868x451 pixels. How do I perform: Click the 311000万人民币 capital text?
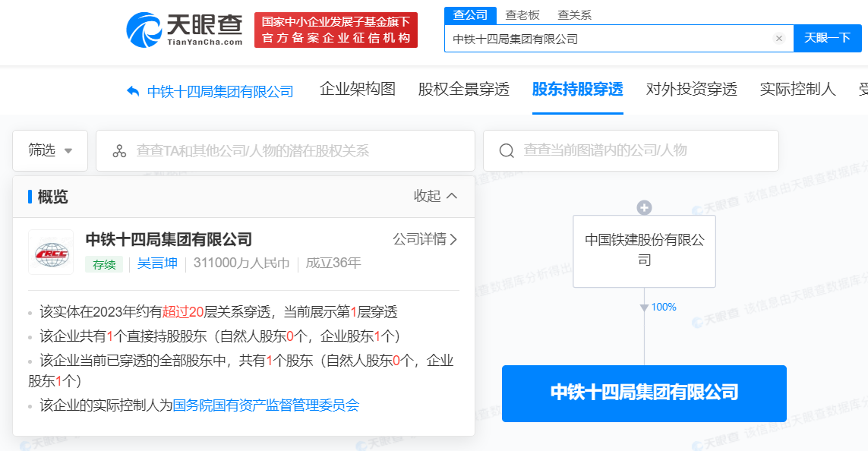pyautogui.click(x=241, y=263)
